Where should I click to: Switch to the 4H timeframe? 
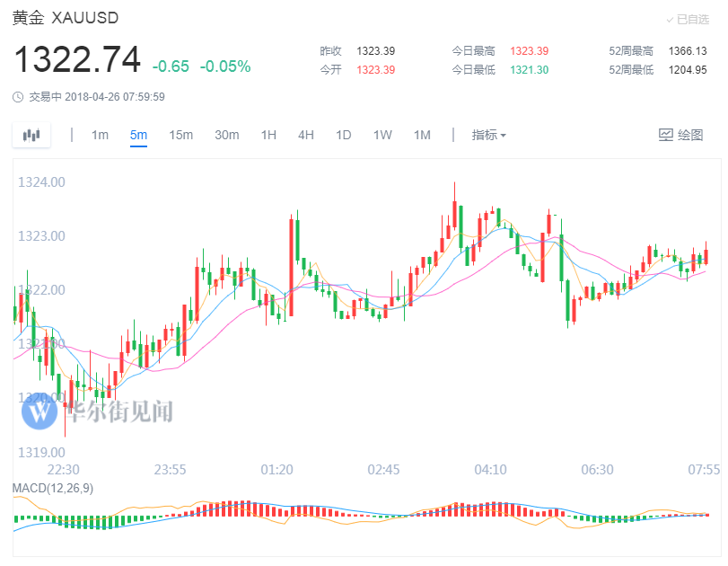[304, 134]
